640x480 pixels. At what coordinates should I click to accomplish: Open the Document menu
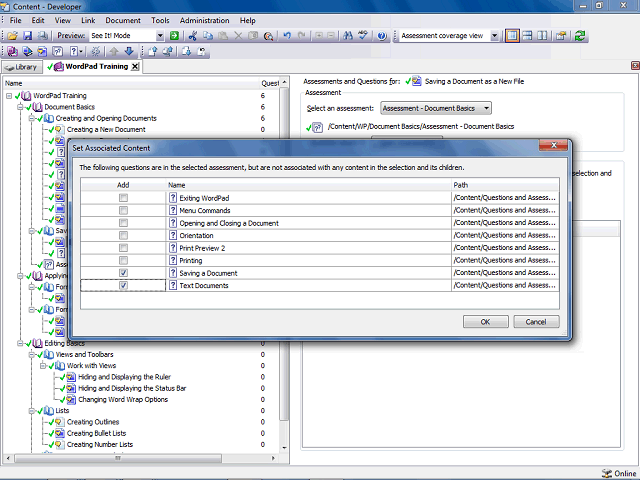123,20
